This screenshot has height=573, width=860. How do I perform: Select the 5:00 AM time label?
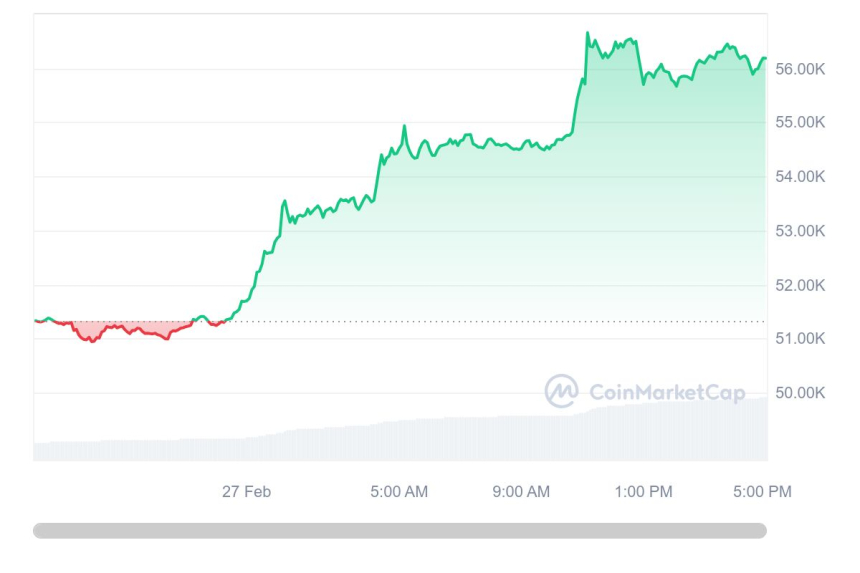pos(399,491)
